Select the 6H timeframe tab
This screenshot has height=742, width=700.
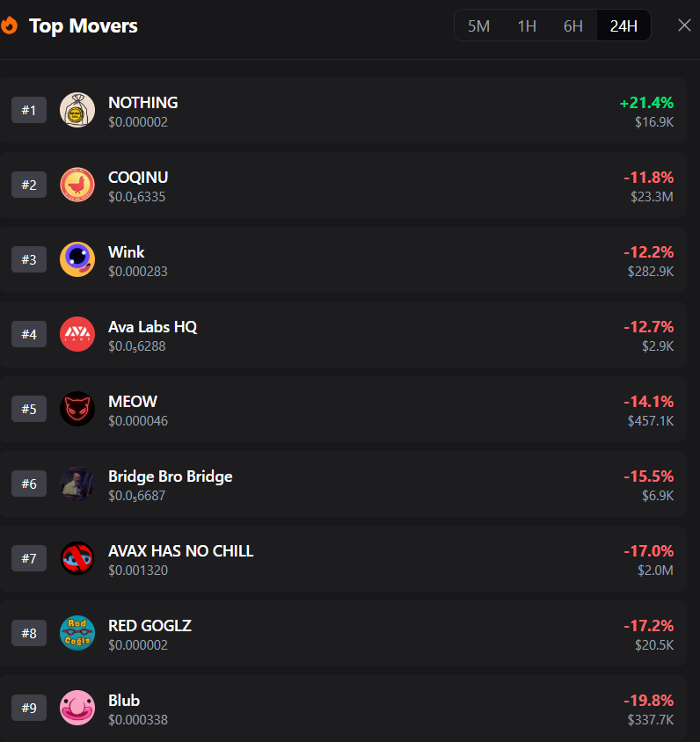coord(573,25)
